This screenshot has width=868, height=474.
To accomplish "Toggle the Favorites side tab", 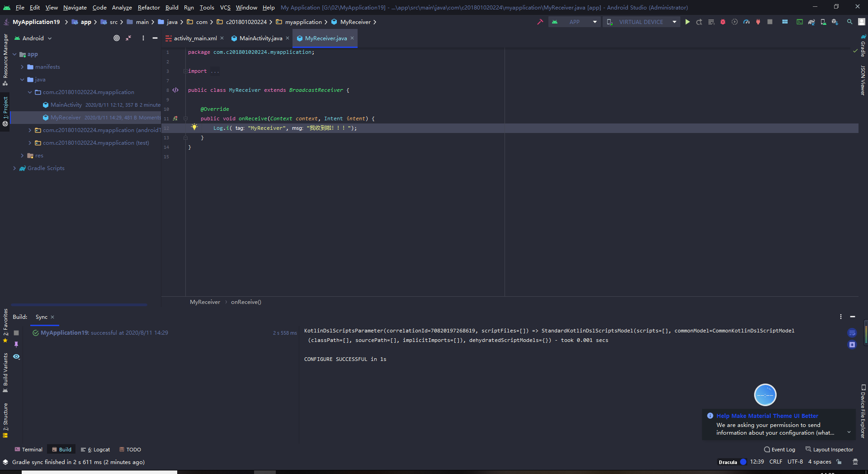I will click(5, 326).
